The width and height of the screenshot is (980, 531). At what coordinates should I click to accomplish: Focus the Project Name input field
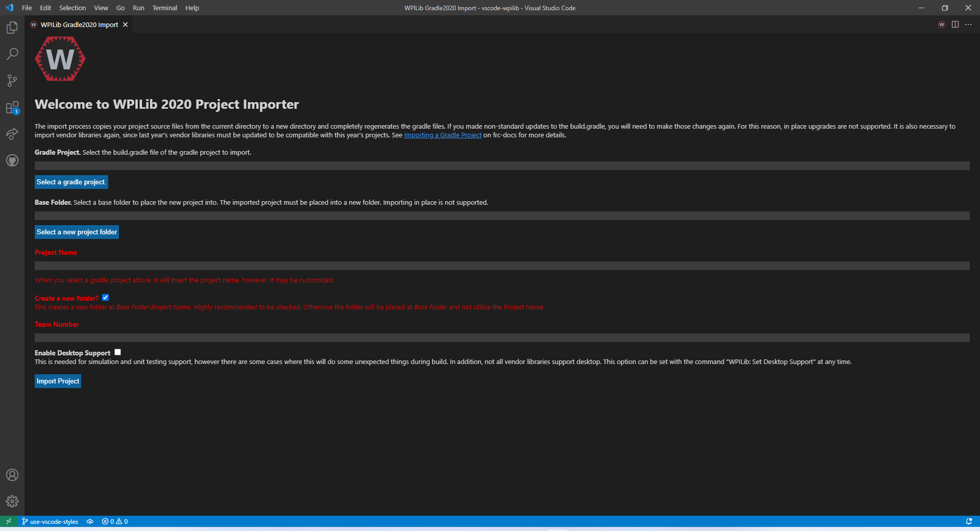pyautogui.click(x=502, y=266)
